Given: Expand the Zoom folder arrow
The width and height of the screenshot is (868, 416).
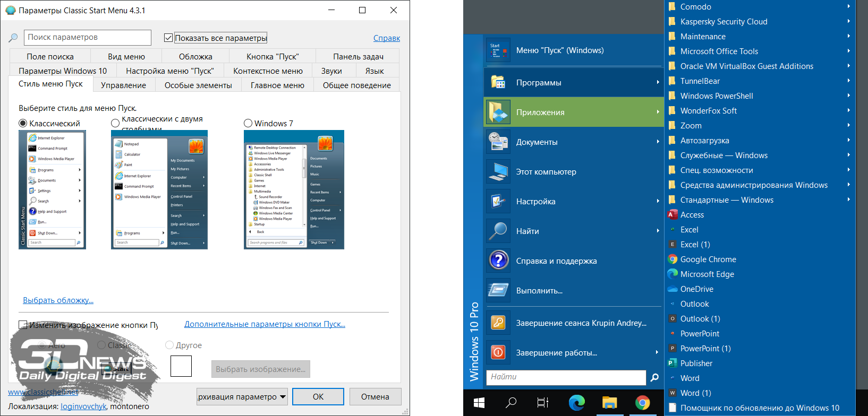Looking at the screenshot, I should point(849,125).
